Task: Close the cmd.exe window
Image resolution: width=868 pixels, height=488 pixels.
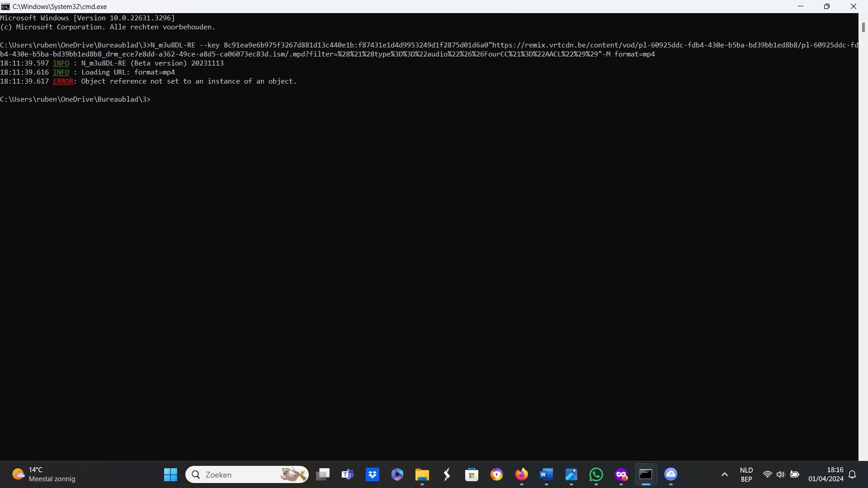Action: (854, 6)
